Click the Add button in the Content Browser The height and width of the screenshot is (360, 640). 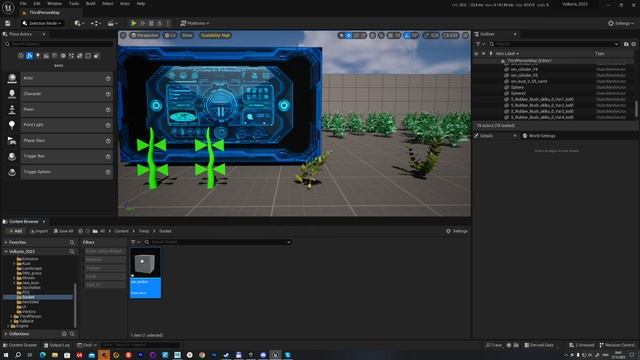[x=16, y=231]
